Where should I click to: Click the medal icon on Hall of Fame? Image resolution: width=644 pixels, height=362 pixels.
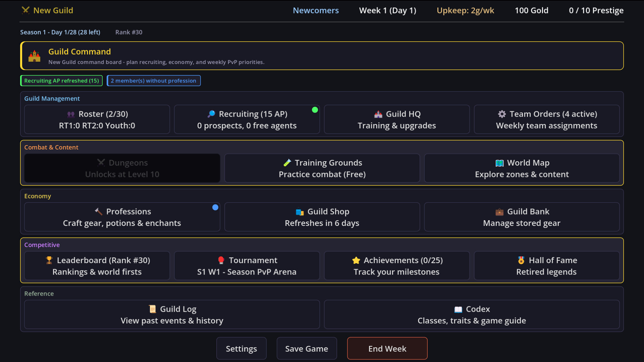click(x=521, y=260)
